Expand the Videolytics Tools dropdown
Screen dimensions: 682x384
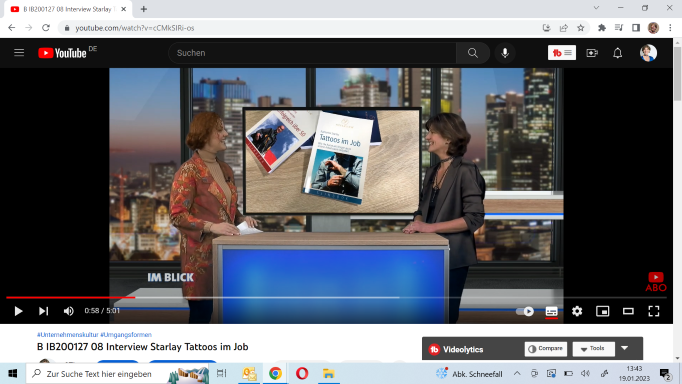coord(593,348)
